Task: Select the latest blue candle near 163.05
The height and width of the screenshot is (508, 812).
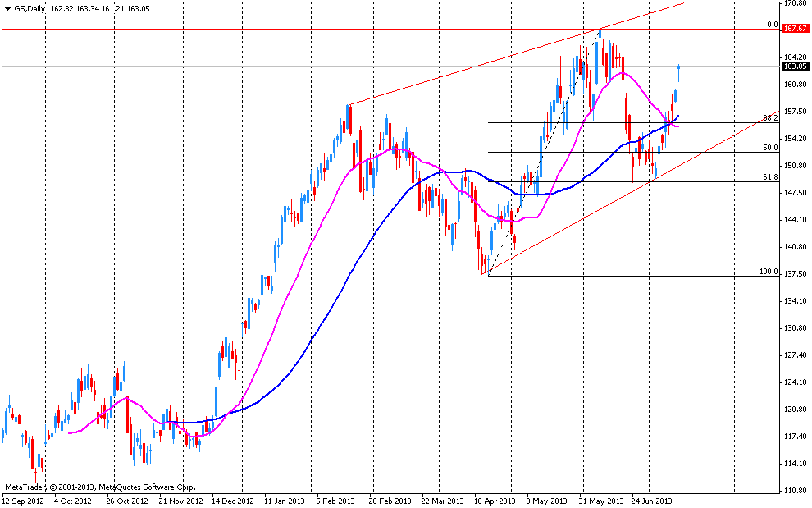Action: coord(678,72)
